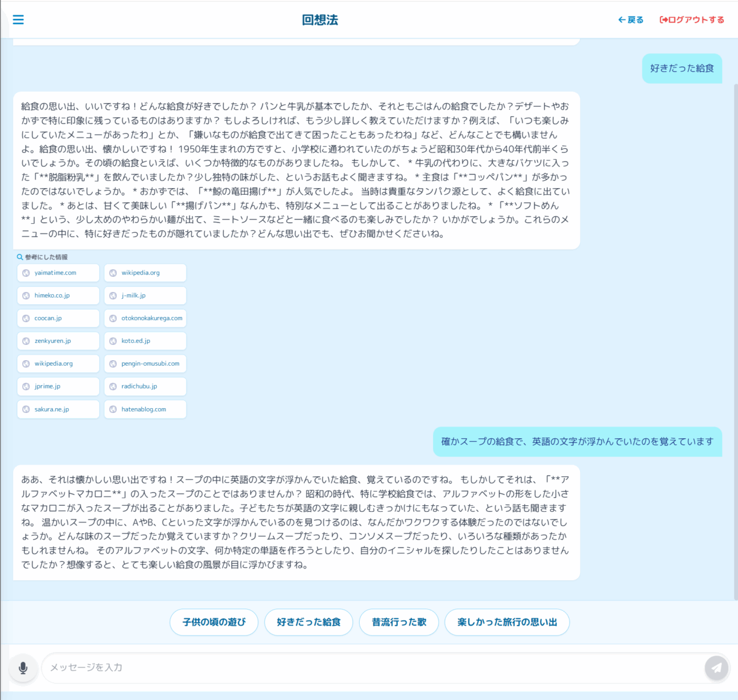Click ログアウトする to log out
The image size is (738, 700).
point(692,20)
